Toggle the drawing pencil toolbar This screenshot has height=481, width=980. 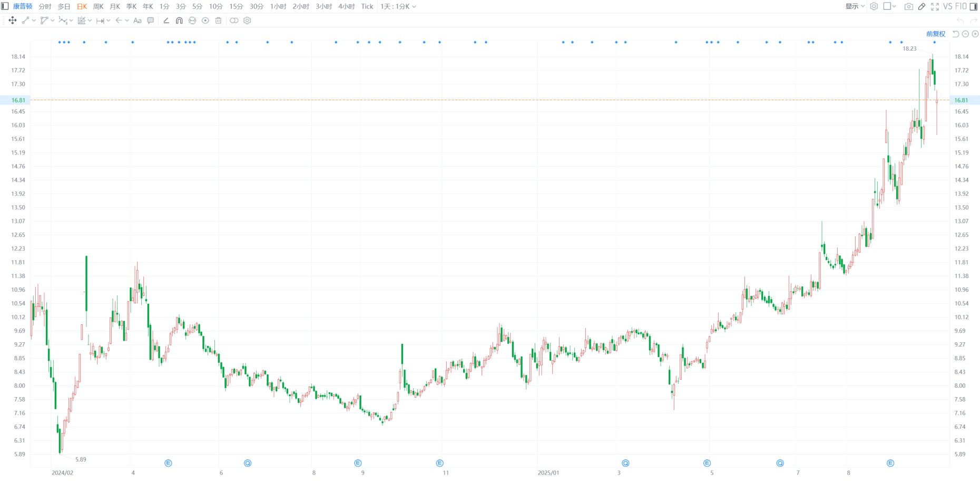(x=922, y=6)
